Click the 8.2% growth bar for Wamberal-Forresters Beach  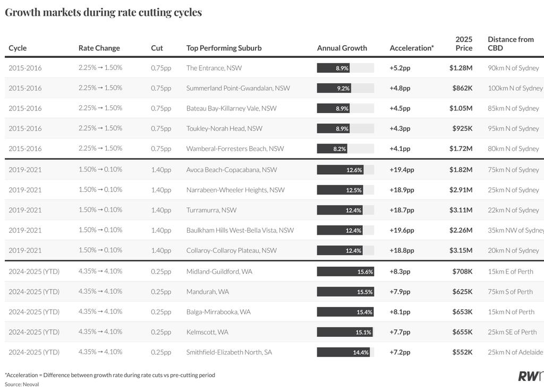point(332,149)
